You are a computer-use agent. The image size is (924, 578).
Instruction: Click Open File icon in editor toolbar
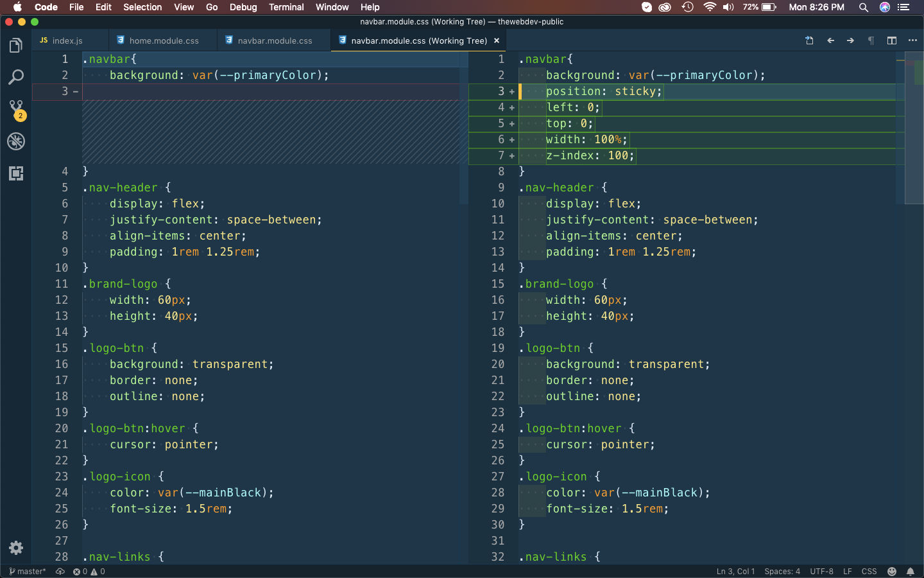click(809, 40)
